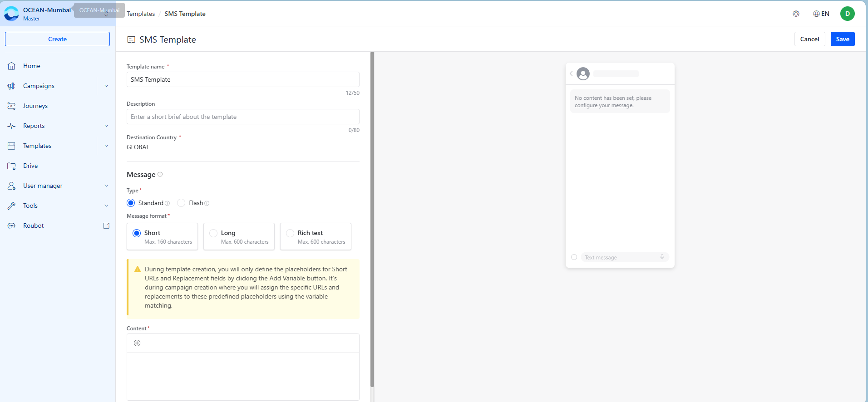
Task: Choose the Long message format
Action: click(239, 236)
